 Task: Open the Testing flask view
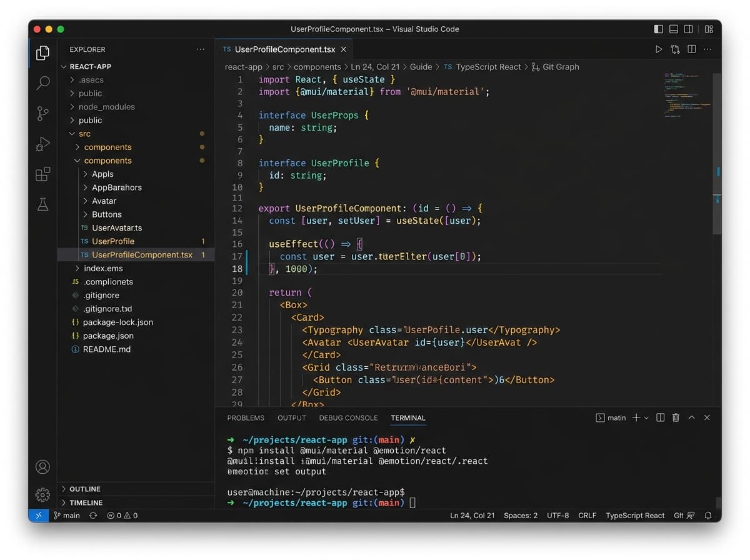(x=42, y=204)
